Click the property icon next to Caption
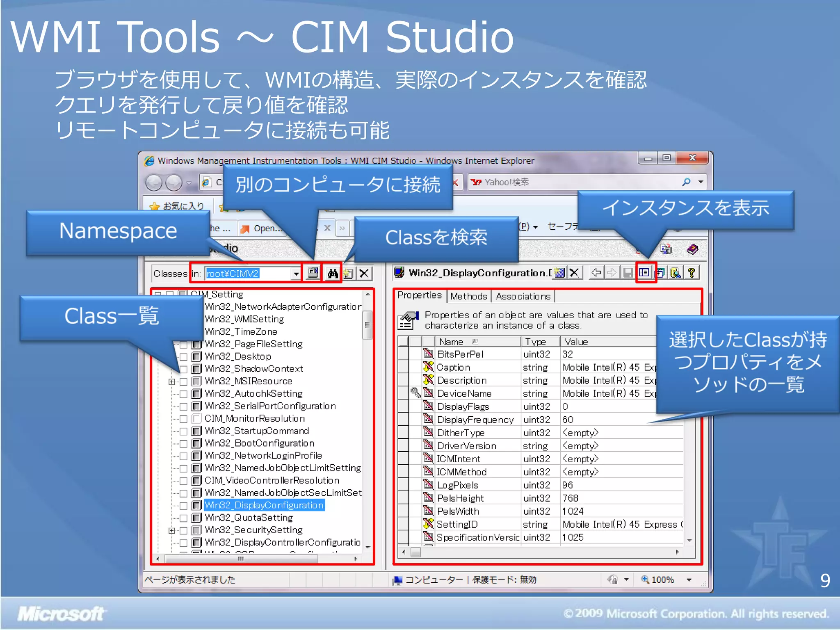The width and height of the screenshot is (840, 630). (428, 367)
